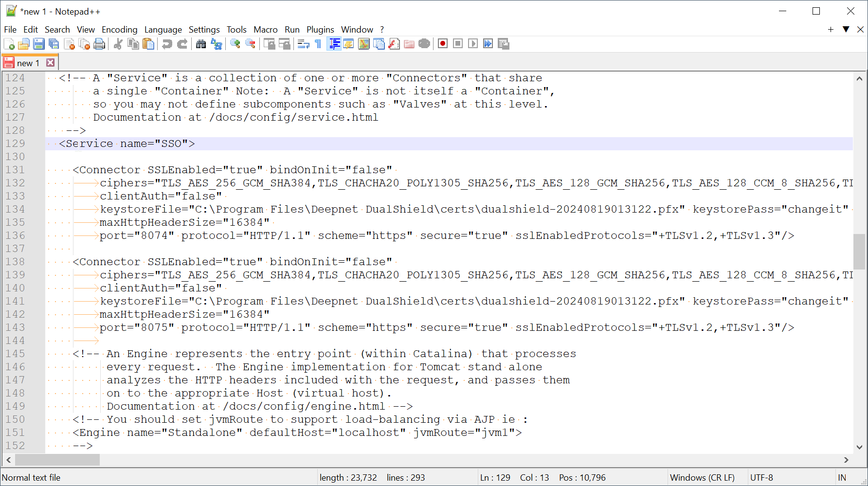Open the Encoding menu
The width and height of the screenshot is (868, 486).
point(119,30)
